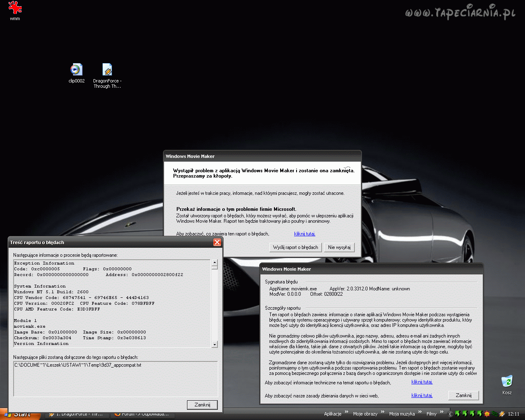Click the Moja muzyka toolbar label
The height and width of the screenshot is (420, 525).
click(x=402, y=414)
